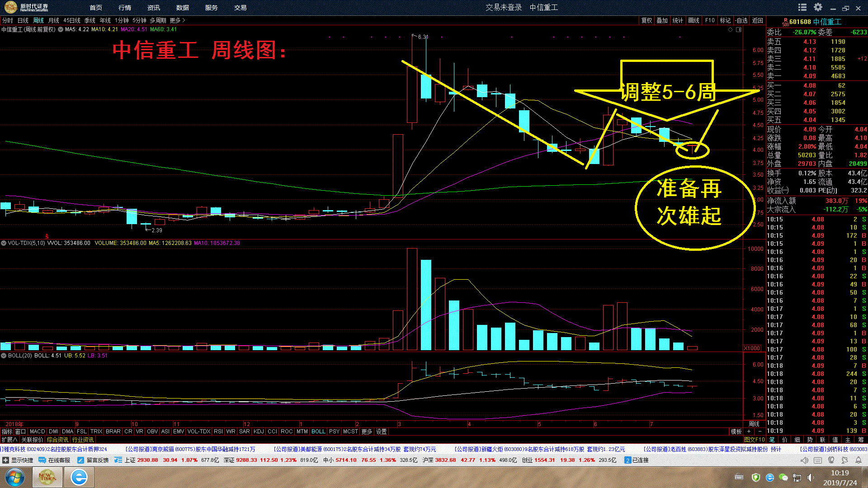Open 首页 menu
The image size is (868, 488).
96,8
